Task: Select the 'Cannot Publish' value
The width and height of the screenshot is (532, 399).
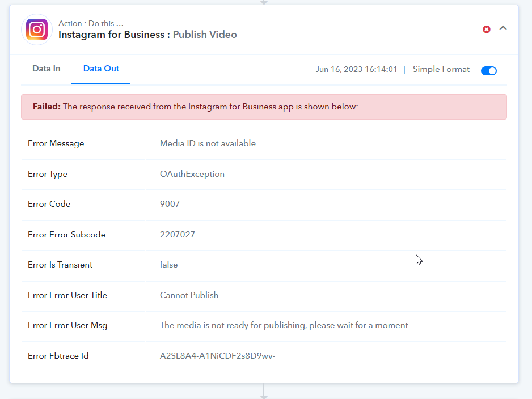Action: (189, 295)
